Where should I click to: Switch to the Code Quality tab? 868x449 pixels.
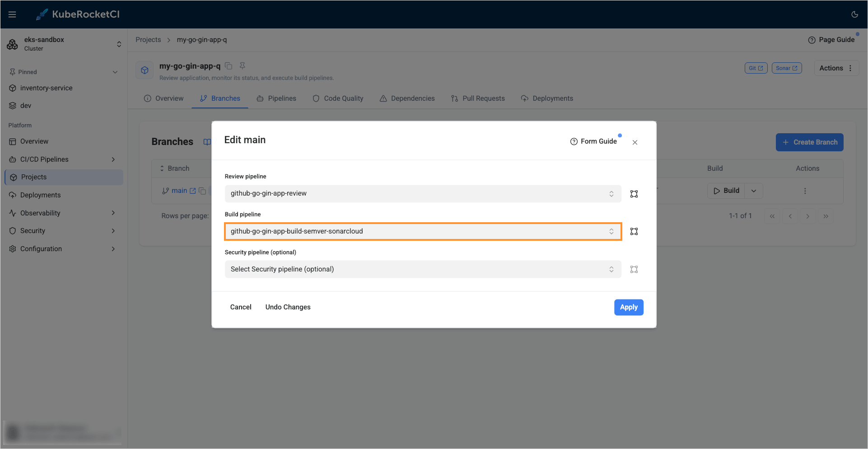pos(343,98)
